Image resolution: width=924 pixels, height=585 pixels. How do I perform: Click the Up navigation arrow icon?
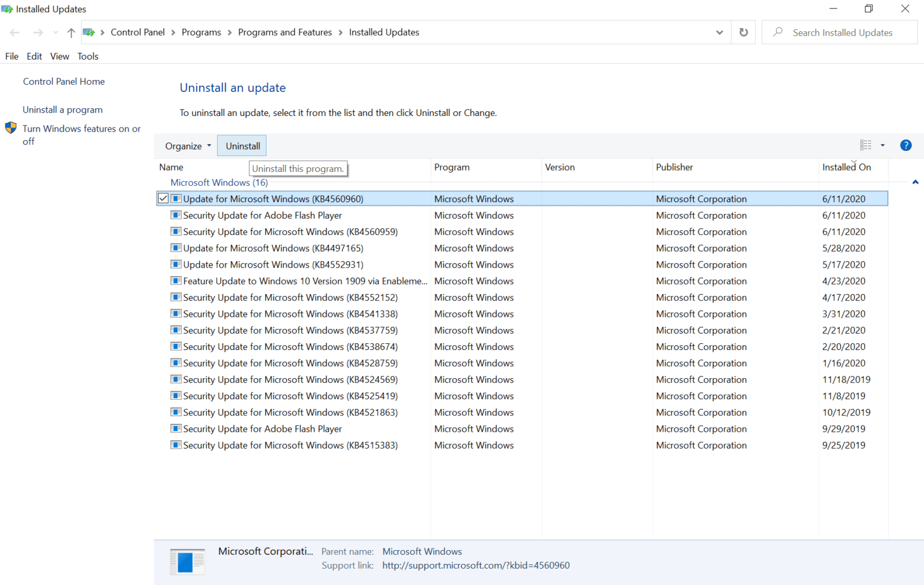(70, 32)
